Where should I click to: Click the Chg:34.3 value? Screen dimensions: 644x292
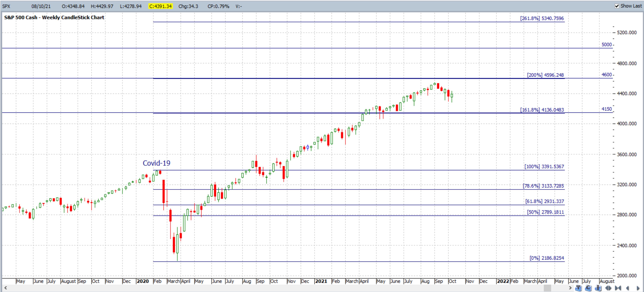coord(188,6)
